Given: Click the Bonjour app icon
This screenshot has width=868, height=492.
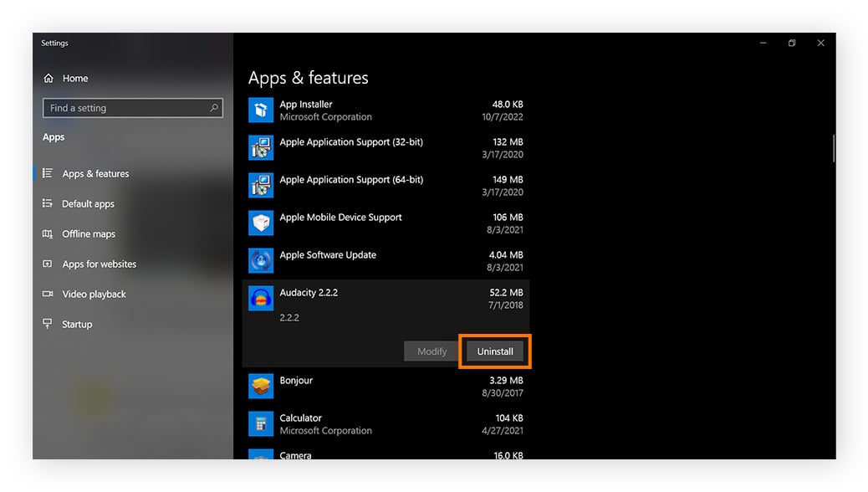Looking at the screenshot, I should coord(261,386).
